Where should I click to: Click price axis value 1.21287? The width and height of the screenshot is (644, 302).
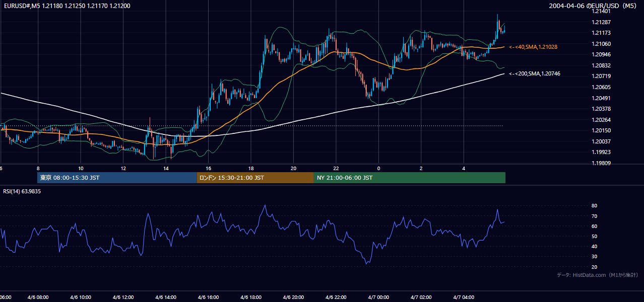(x=601, y=22)
